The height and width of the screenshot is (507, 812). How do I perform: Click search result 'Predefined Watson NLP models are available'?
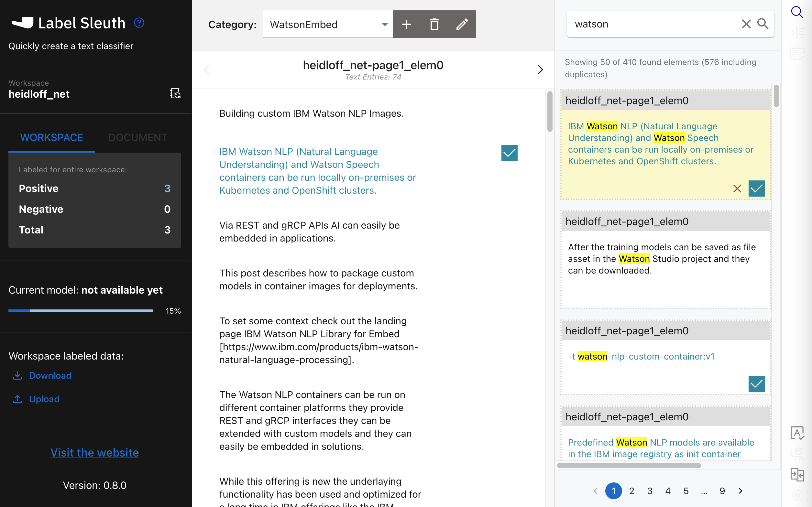click(x=661, y=448)
